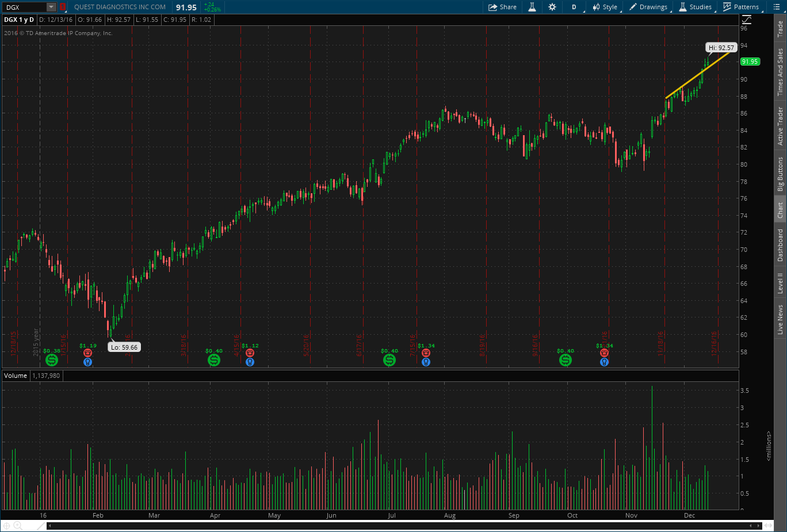The image size is (787, 532).
Task: Click the C: 91.95 close value
Action: click(175, 20)
